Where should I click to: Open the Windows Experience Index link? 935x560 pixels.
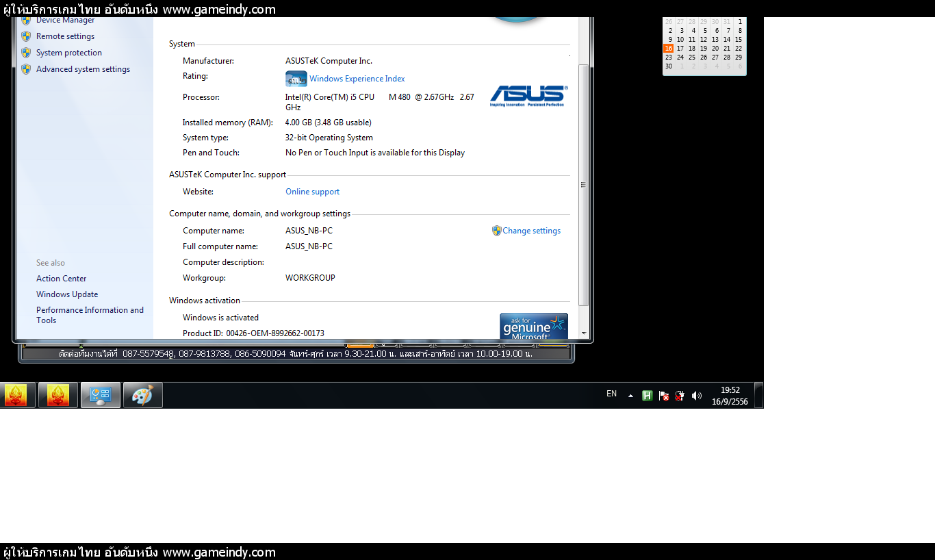(357, 79)
